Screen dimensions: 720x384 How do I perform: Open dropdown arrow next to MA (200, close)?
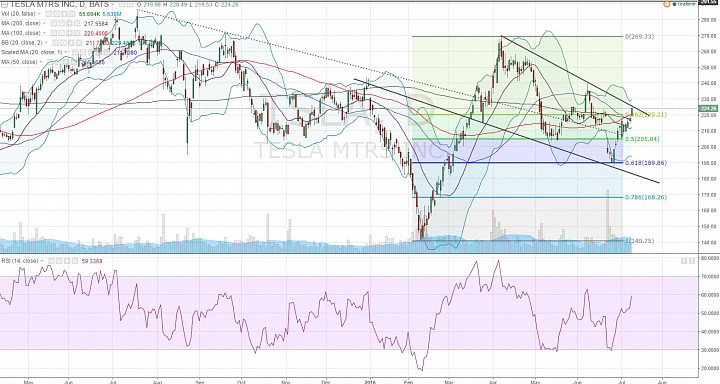click(44, 23)
